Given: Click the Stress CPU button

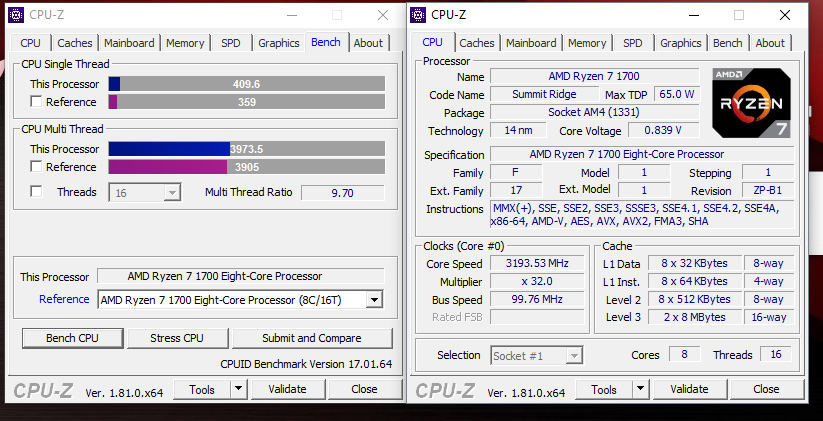Looking at the screenshot, I should pos(177,338).
